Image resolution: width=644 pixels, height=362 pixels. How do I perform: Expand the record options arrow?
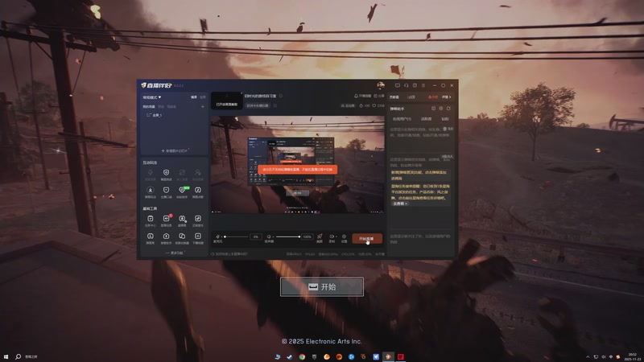(x=336, y=237)
